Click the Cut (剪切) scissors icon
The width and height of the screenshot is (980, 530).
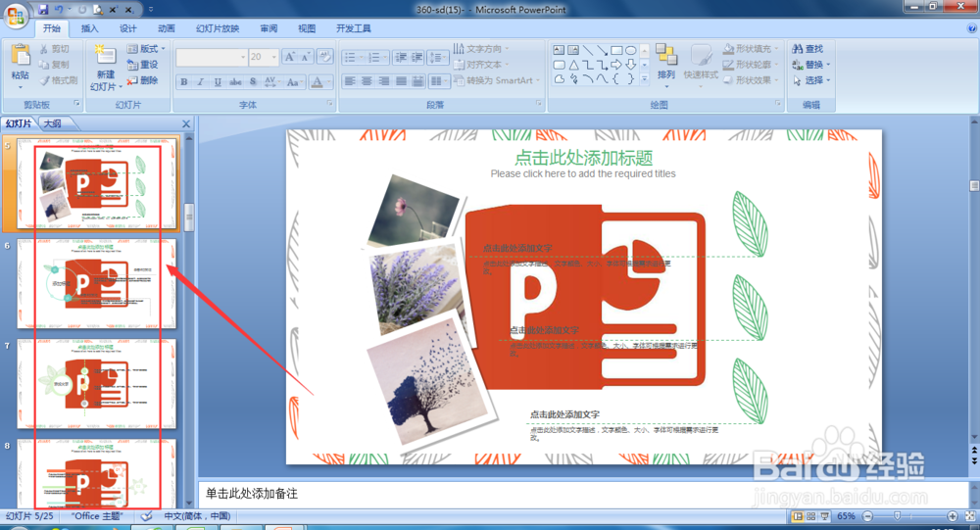(44, 49)
